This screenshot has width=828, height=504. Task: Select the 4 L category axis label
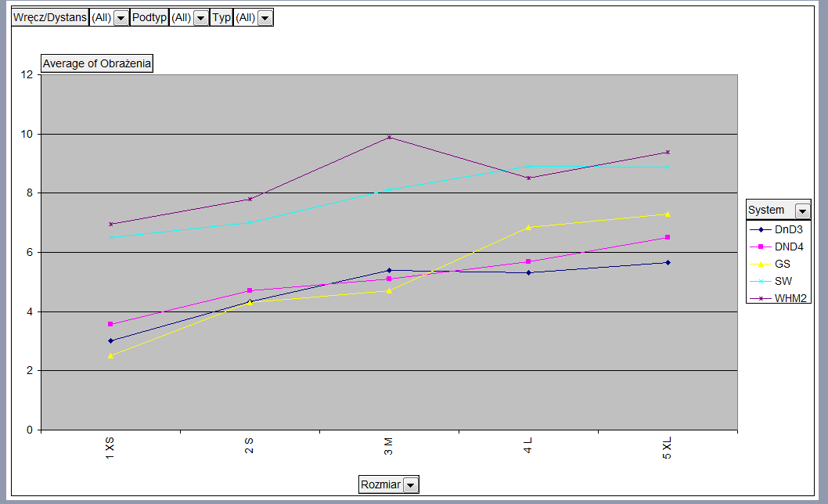click(x=528, y=445)
